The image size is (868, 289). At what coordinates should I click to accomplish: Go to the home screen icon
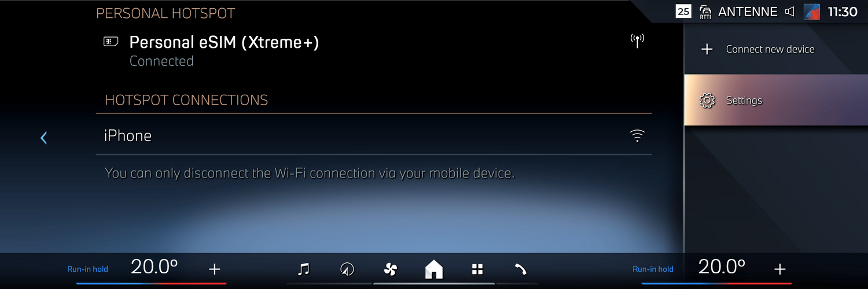click(433, 269)
